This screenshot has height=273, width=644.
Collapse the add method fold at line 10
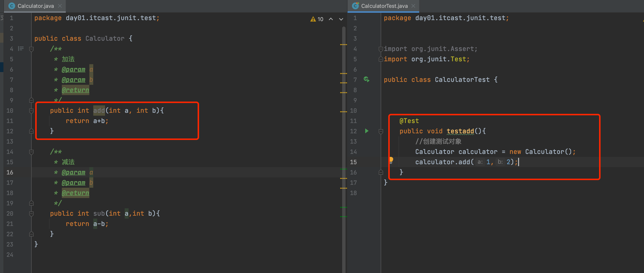pos(31,111)
